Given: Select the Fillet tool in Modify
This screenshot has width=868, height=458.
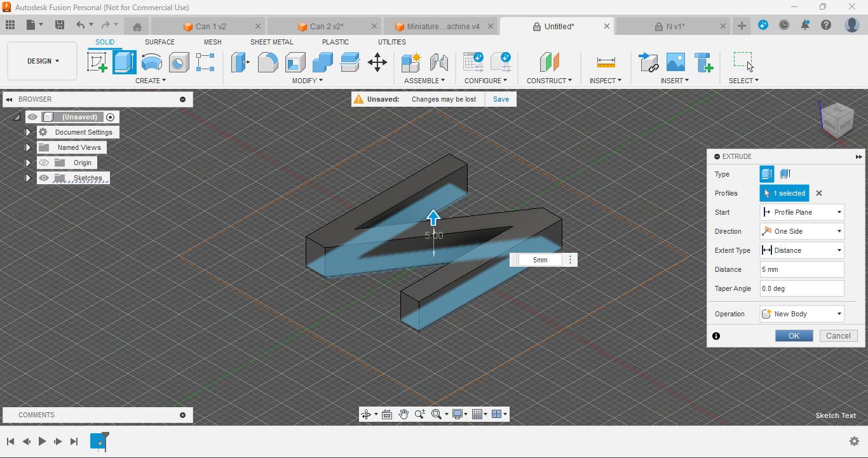Looking at the screenshot, I should (268, 62).
